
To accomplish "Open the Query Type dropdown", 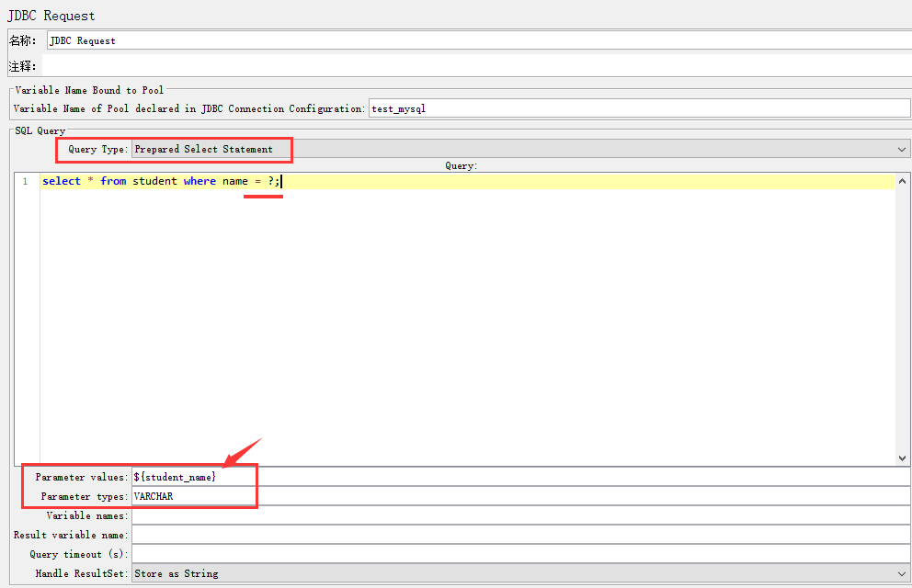I will click(520, 149).
